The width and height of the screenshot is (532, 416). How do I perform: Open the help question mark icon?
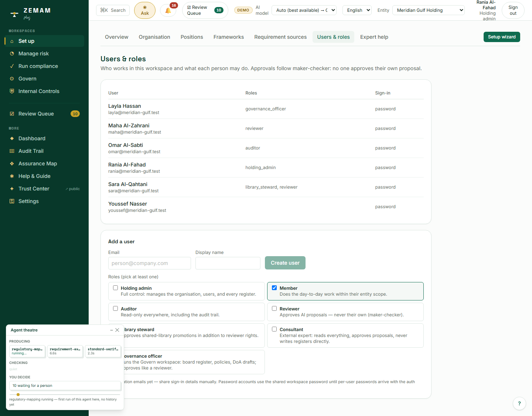(519, 403)
